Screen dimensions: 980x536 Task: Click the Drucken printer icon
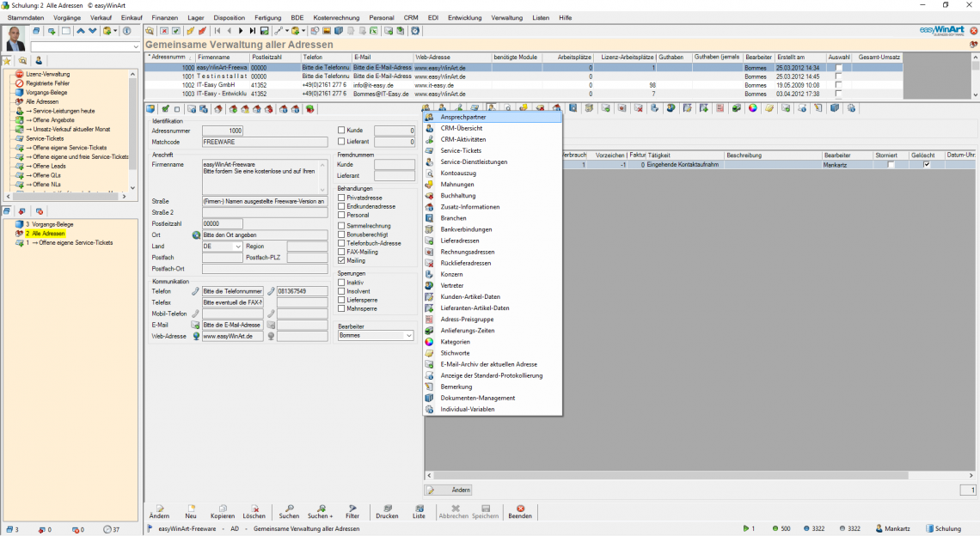[387, 508]
